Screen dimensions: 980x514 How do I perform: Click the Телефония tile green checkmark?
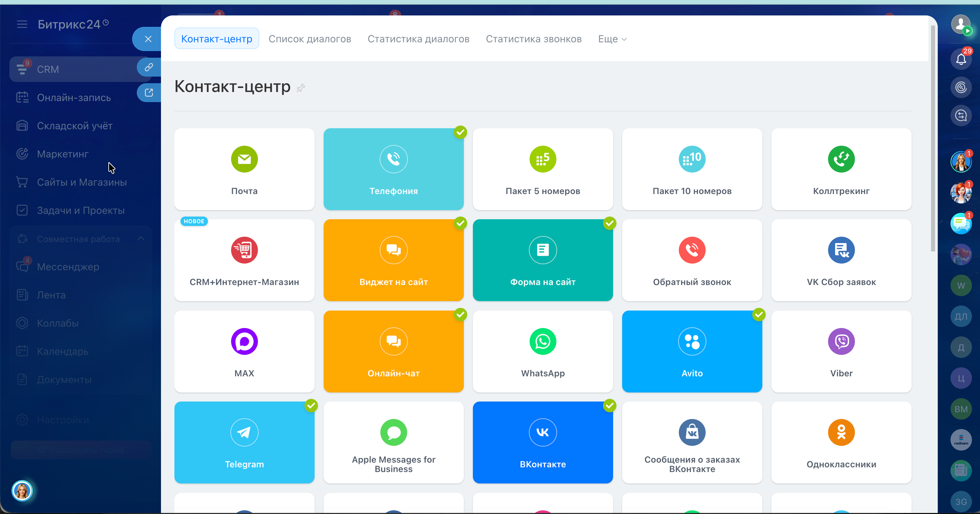(x=460, y=132)
